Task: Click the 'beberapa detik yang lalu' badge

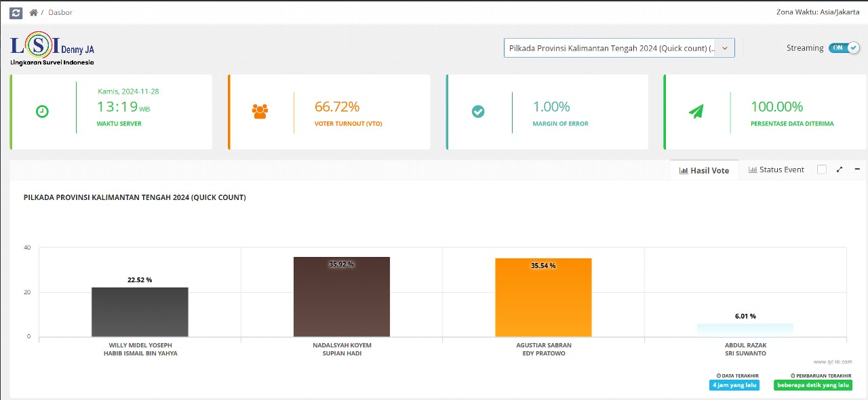Action: (x=812, y=385)
